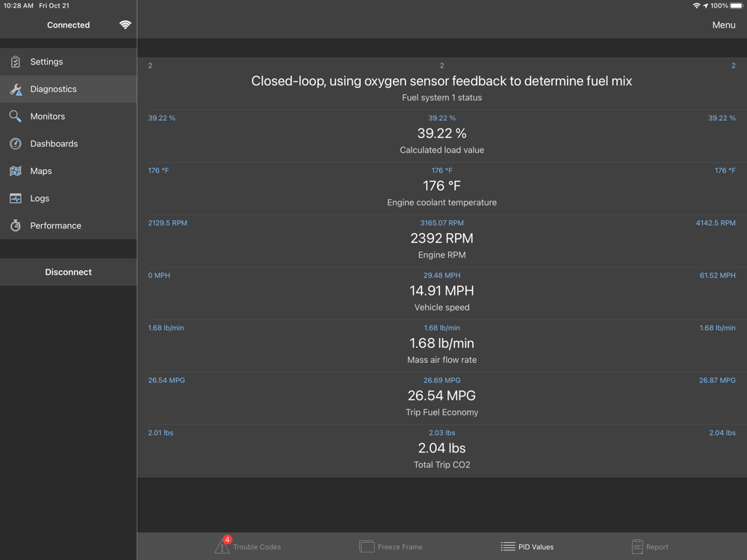
Task: Tap the status bar Wi-Fi icon near 100%
Action: (696, 6)
